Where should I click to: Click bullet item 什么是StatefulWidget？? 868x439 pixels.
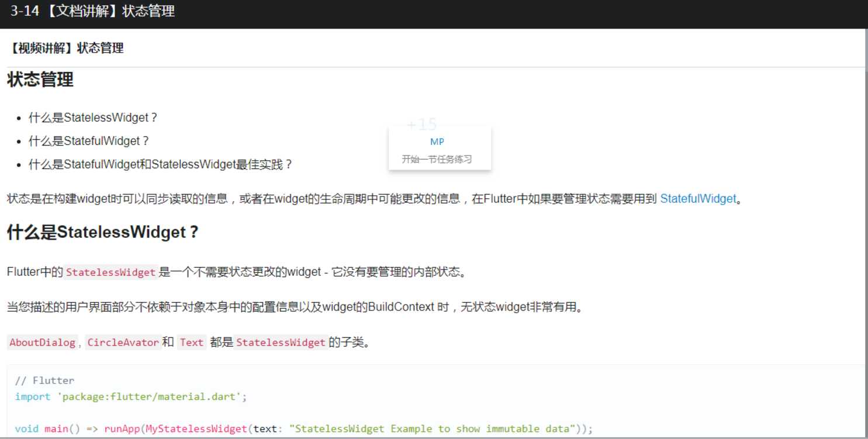[89, 141]
